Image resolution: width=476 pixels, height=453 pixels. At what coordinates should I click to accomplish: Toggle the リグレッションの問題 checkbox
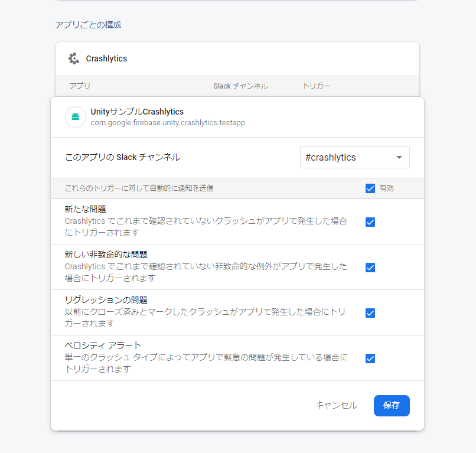(x=370, y=313)
